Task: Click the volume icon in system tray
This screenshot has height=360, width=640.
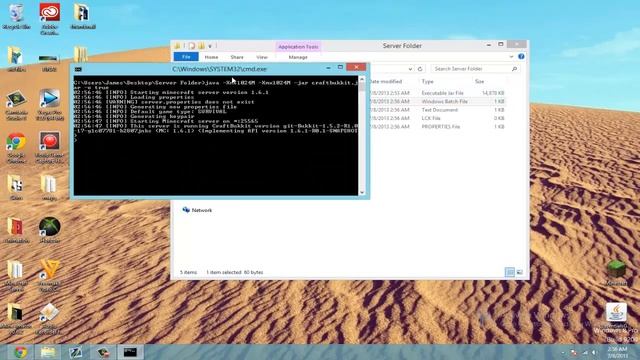Action: coord(595,352)
